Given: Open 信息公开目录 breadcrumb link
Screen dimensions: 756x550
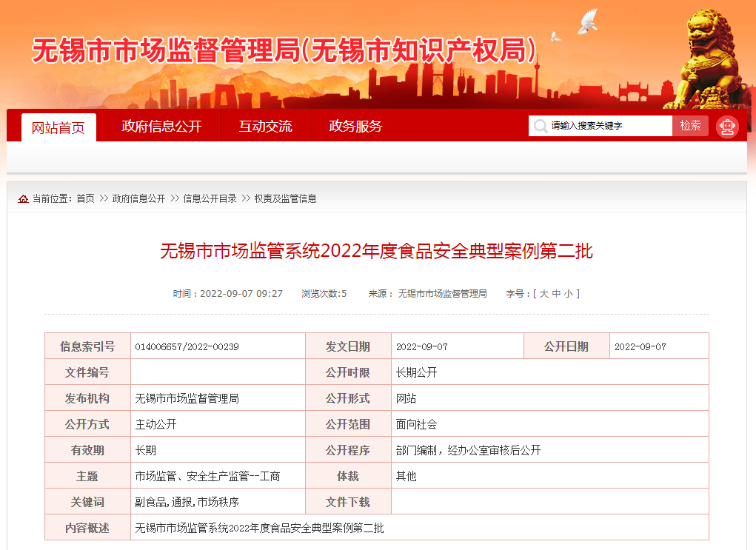Looking at the screenshot, I should pyautogui.click(x=210, y=198).
